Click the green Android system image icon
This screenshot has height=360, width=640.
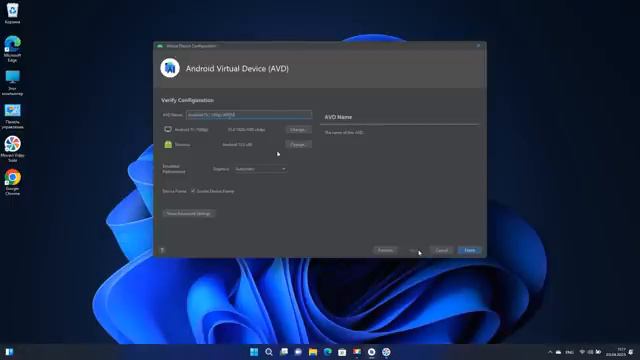(x=168, y=144)
